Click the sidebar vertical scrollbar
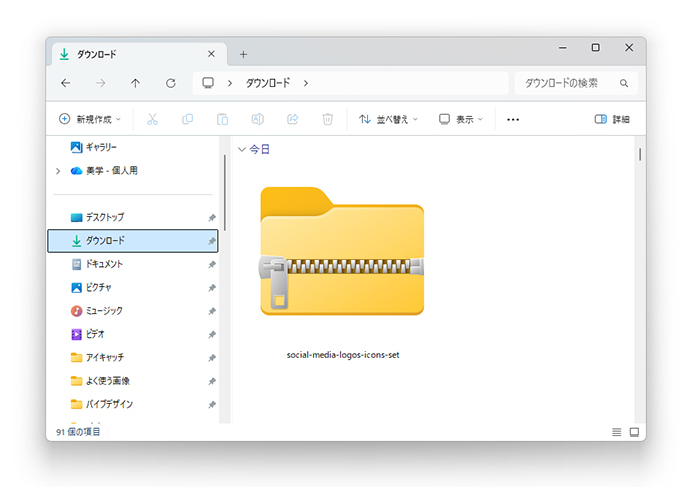The width and height of the screenshot is (700, 487). [225, 193]
